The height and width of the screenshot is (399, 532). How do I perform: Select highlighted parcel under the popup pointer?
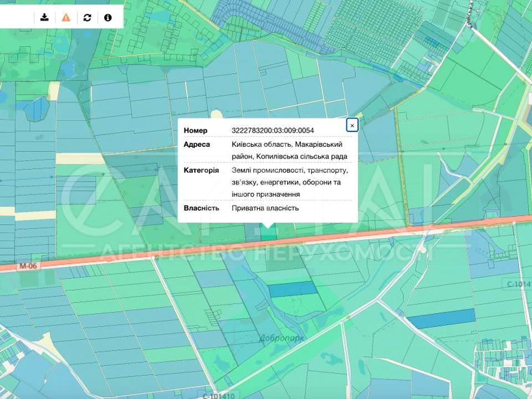(x=268, y=234)
